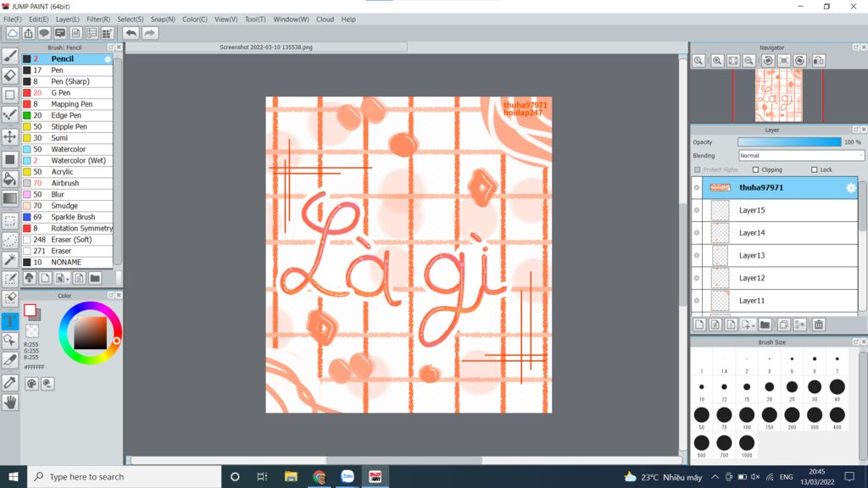Open Pencil brush settings gear

click(108, 59)
